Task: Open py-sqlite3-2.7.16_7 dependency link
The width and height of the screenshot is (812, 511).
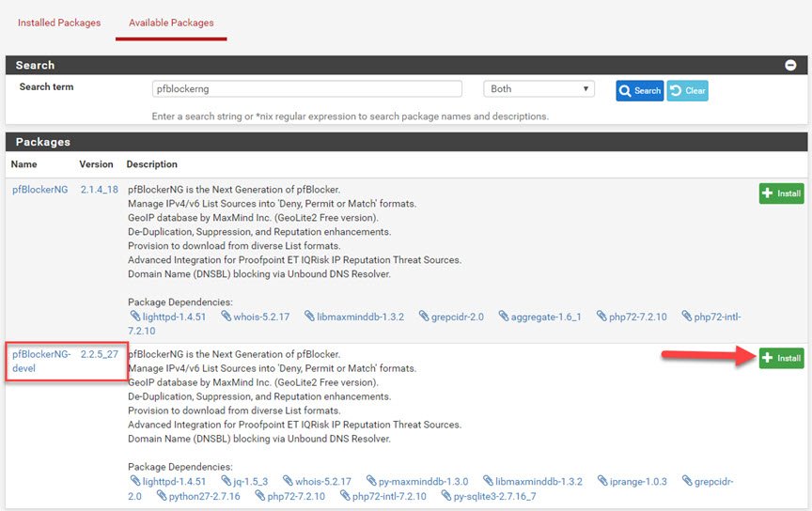Action: pyautogui.click(x=494, y=496)
